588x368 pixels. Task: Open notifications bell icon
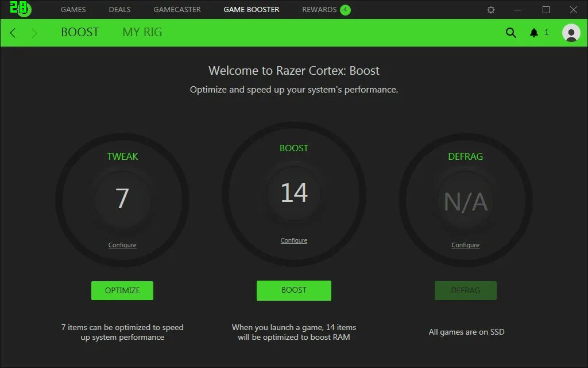coord(534,33)
